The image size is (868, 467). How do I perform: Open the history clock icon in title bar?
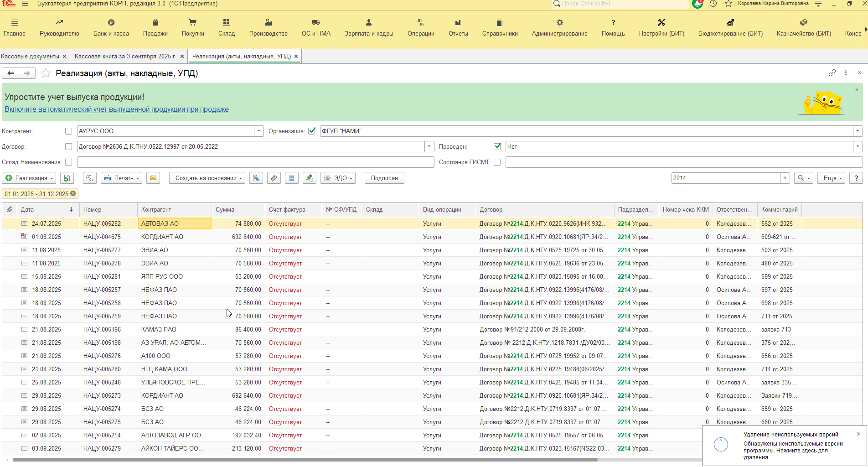click(713, 4)
